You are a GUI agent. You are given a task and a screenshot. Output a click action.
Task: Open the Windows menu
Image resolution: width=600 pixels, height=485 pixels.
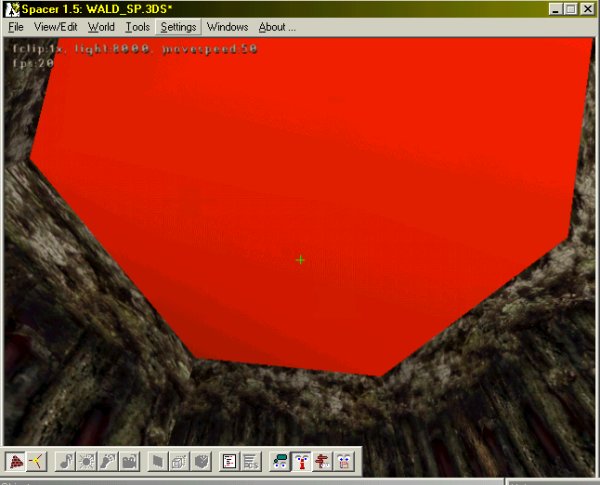(227, 27)
